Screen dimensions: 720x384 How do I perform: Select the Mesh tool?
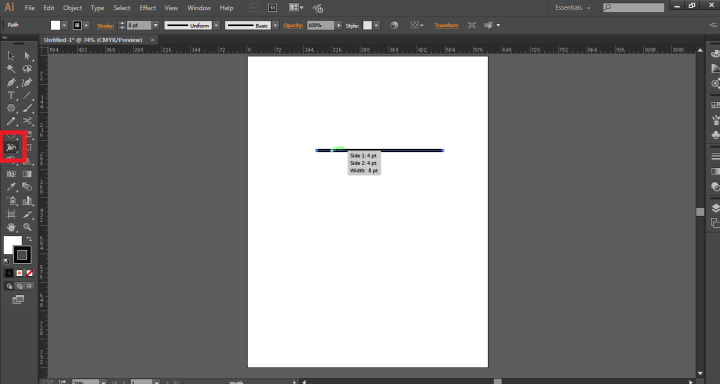(x=11, y=174)
